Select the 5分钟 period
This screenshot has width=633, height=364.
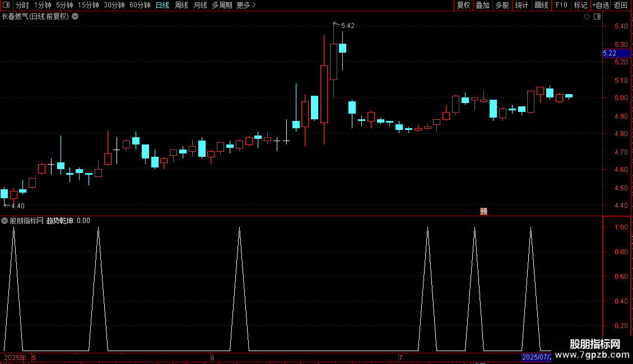click(x=64, y=5)
